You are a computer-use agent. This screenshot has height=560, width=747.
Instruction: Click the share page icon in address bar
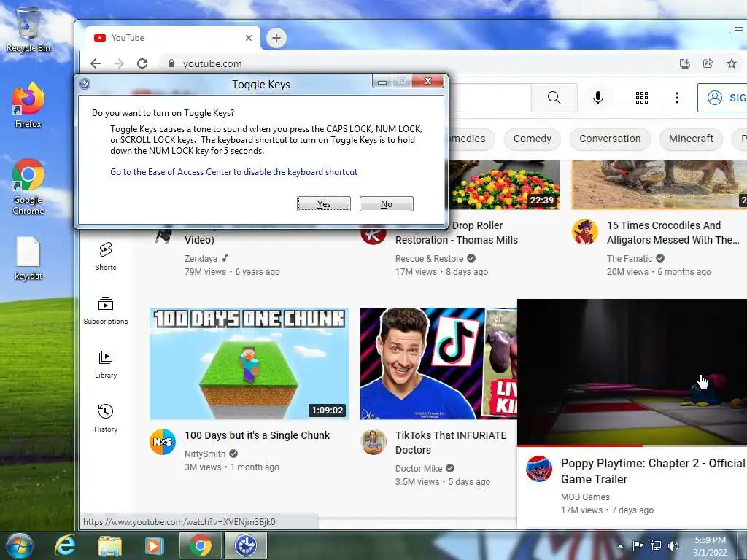[x=708, y=63]
